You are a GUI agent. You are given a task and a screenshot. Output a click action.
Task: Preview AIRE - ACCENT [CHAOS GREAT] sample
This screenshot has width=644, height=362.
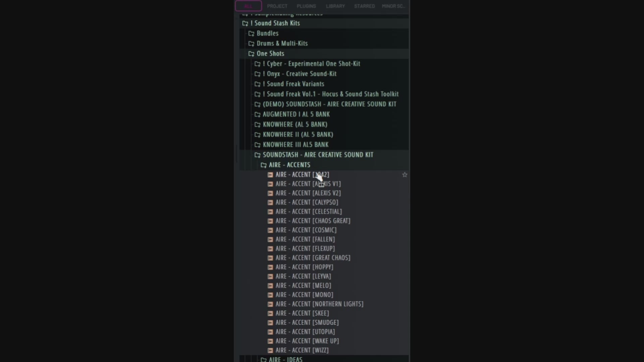(x=313, y=221)
